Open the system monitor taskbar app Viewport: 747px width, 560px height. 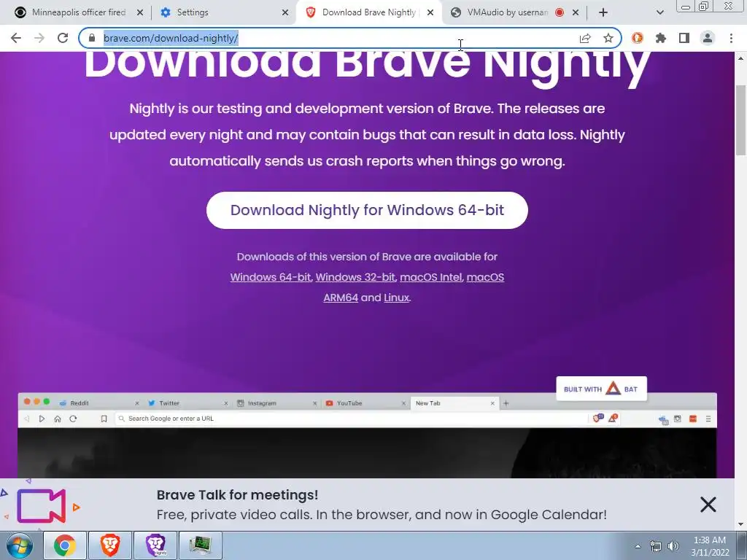click(201, 545)
